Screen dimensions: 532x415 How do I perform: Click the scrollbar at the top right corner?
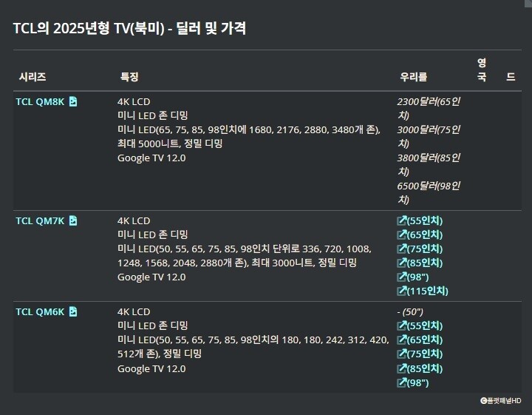click(x=528, y=4)
